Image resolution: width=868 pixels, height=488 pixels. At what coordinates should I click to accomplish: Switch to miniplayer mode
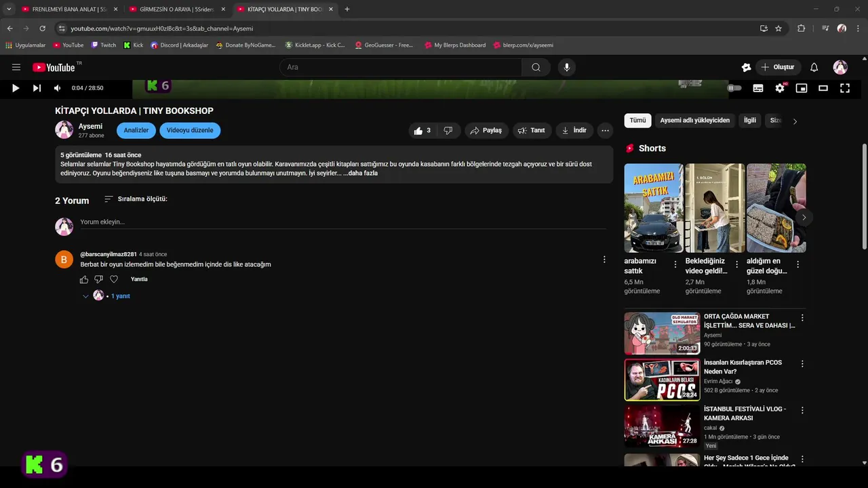802,88
